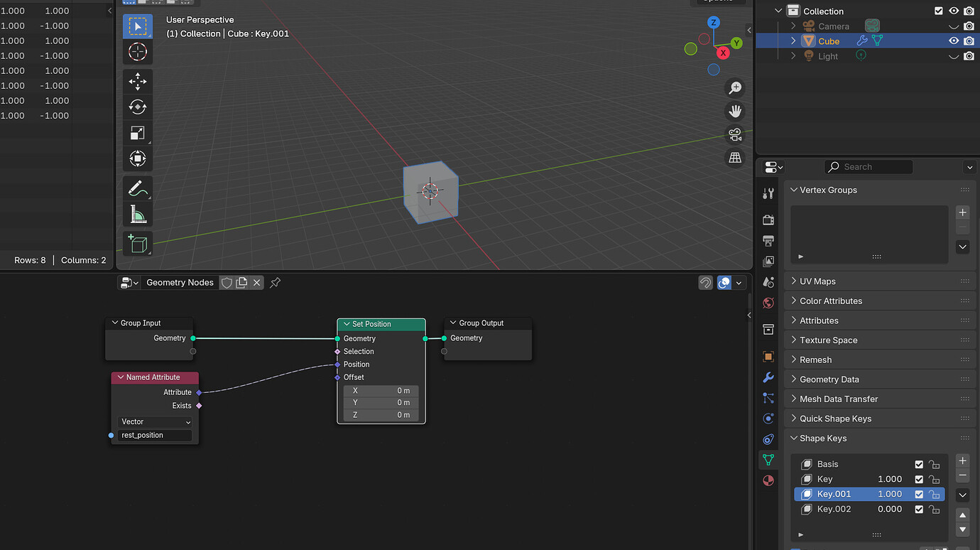The image size is (980, 550).
Task: Remove the selected shape key with minus
Action: pos(963,475)
